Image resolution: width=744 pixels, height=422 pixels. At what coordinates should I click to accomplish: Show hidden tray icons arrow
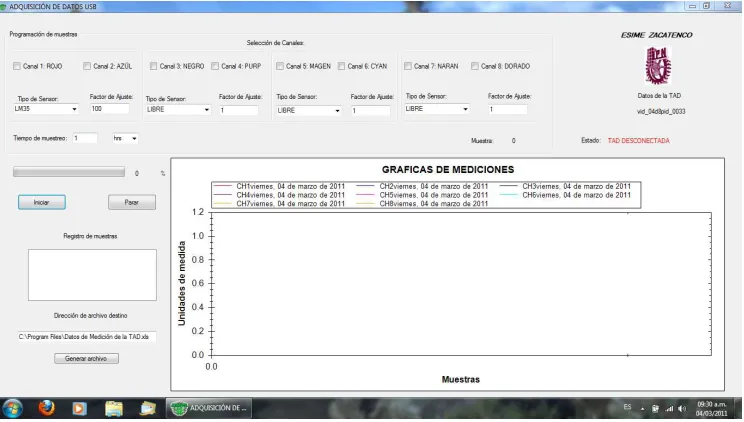(642, 409)
